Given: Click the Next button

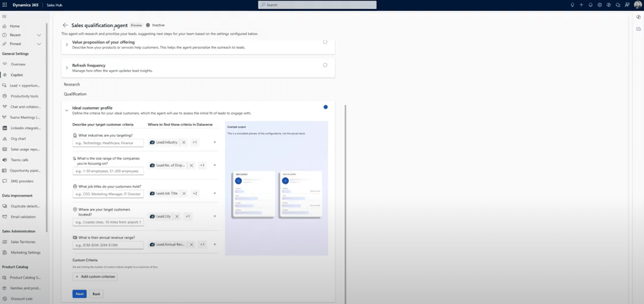Looking at the screenshot, I should pyautogui.click(x=79, y=294).
